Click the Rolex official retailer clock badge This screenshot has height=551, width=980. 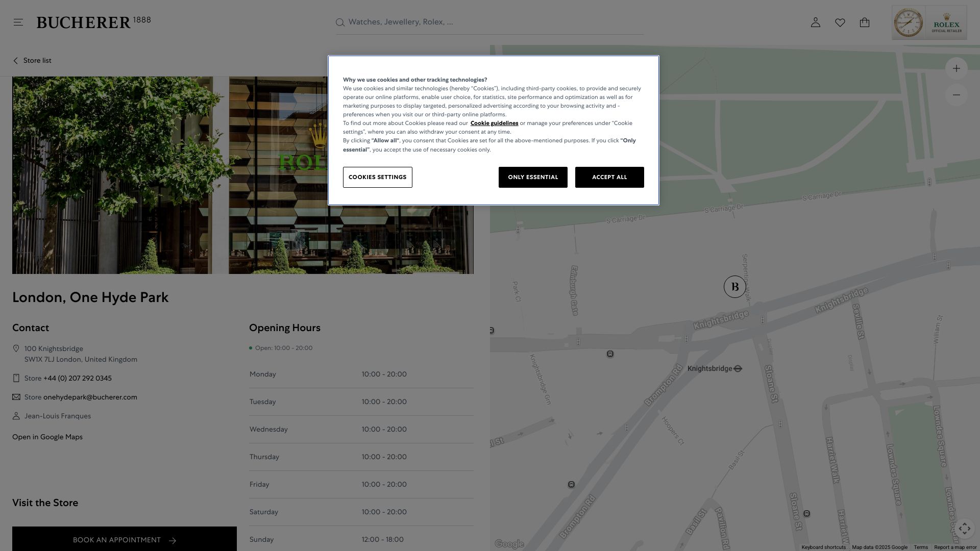click(929, 23)
